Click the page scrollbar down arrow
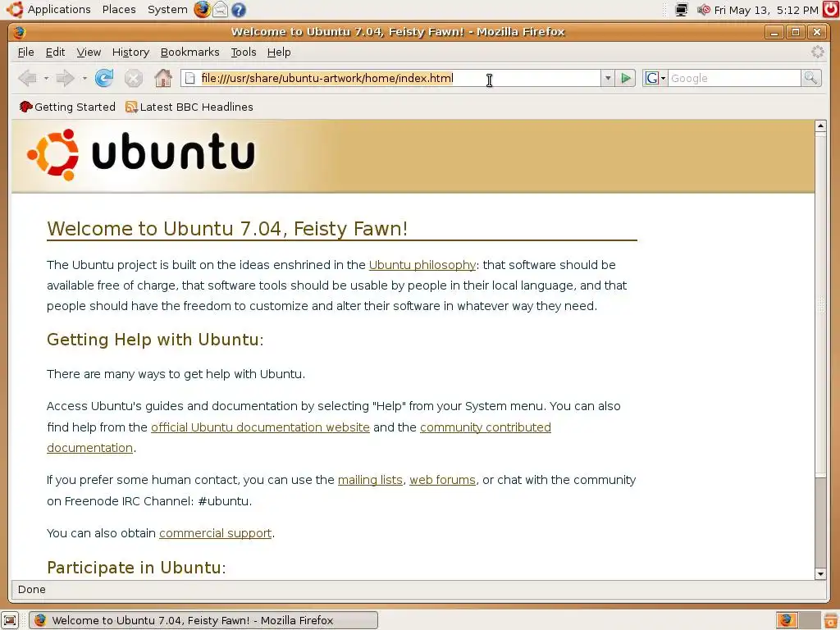The image size is (840, 630). (820, 573)
